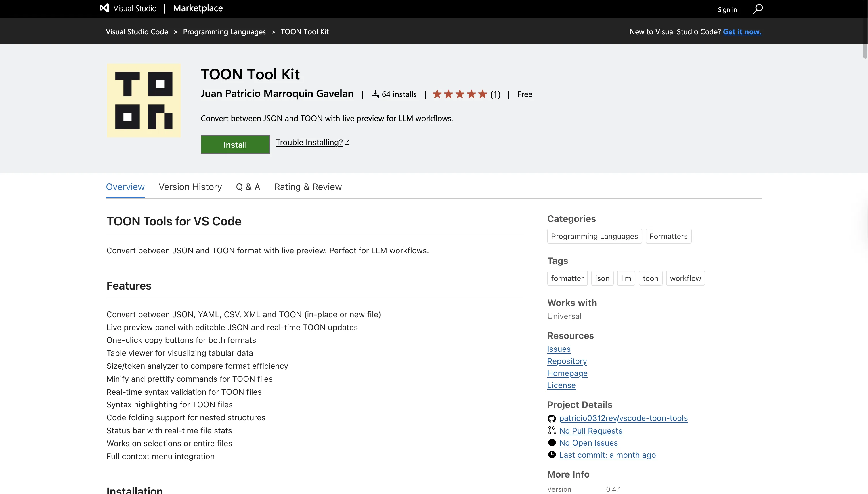This screenshot has width=868, height=494.
Task: Open the Repository resource link
Action: 567,361
